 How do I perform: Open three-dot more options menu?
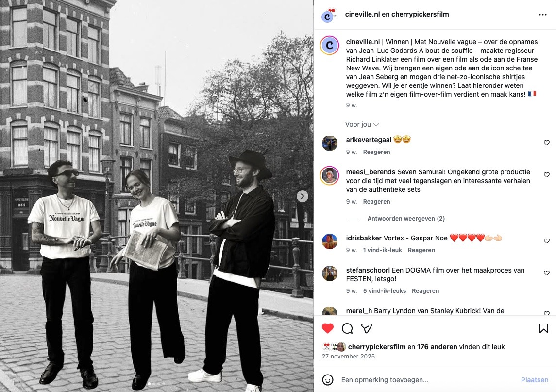[542, 15]
